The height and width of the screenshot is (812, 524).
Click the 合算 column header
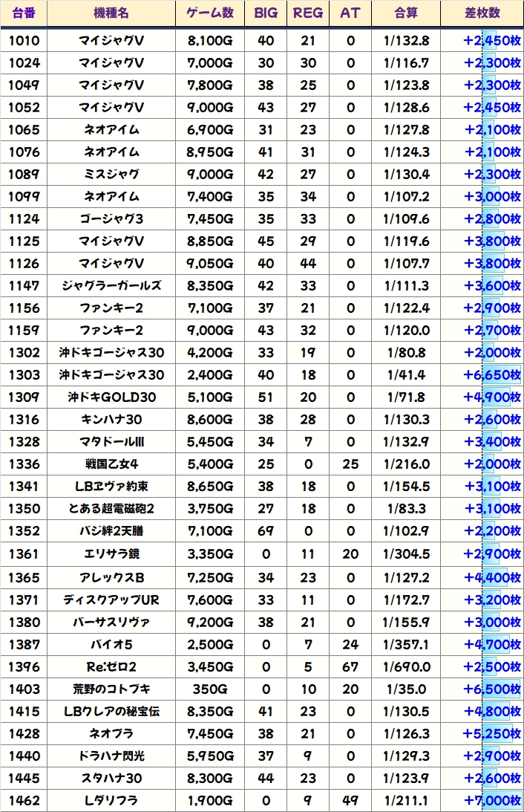(x=406, y=13)
